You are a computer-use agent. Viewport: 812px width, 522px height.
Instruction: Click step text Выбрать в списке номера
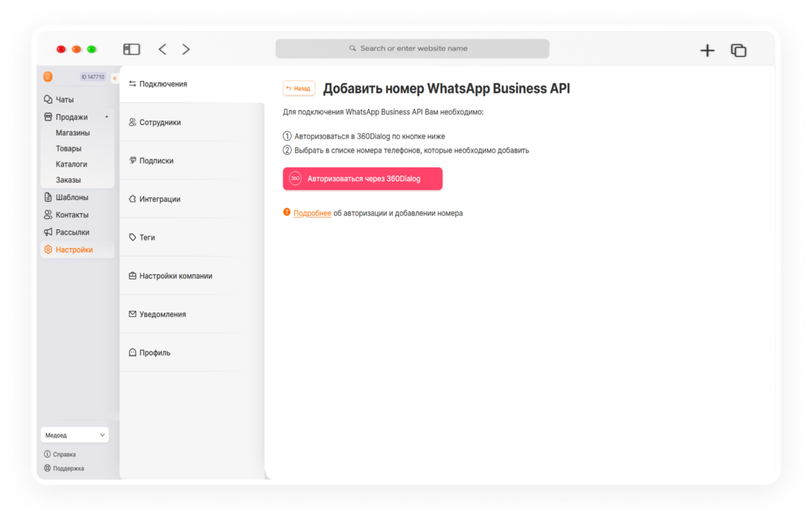click(411, 151)
